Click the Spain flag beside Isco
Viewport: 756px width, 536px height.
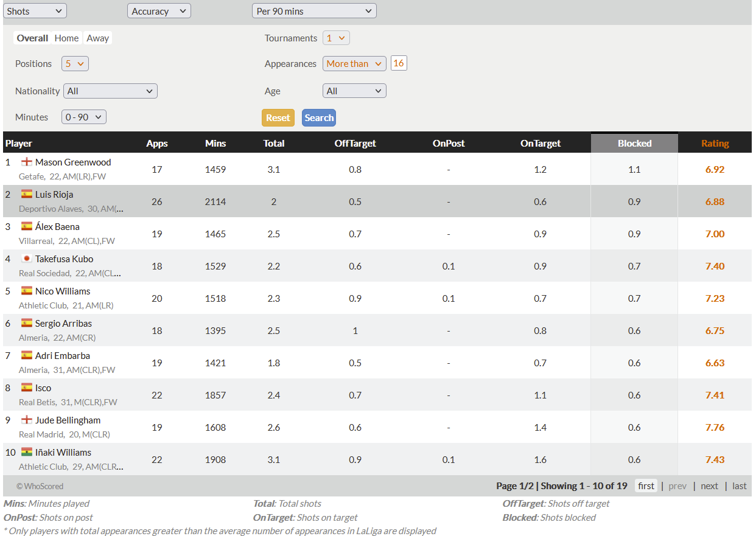(x=27, y=388)
